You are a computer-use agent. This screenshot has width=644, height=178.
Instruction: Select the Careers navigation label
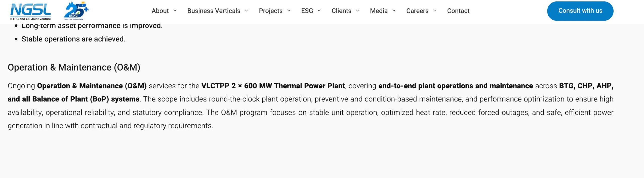(x=417, y=11)
